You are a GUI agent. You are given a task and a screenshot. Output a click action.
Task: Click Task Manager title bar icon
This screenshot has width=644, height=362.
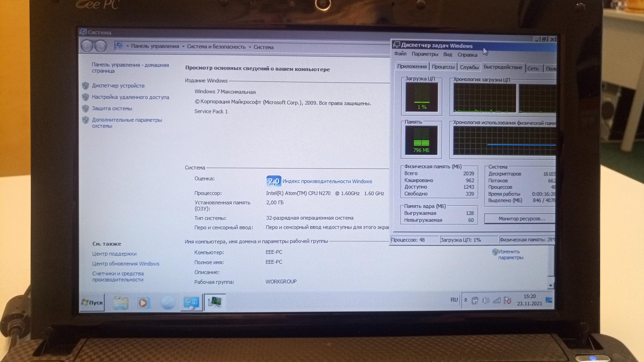[396, 45]
